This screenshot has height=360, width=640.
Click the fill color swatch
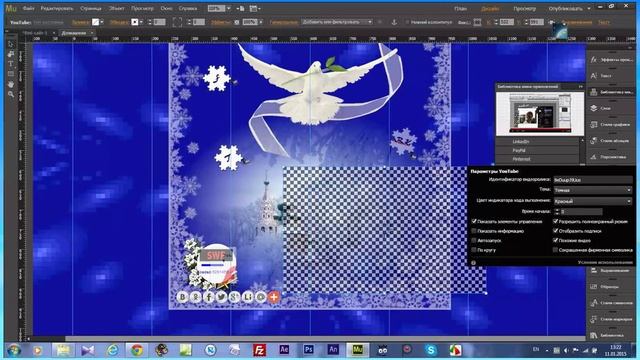(95, 22)
